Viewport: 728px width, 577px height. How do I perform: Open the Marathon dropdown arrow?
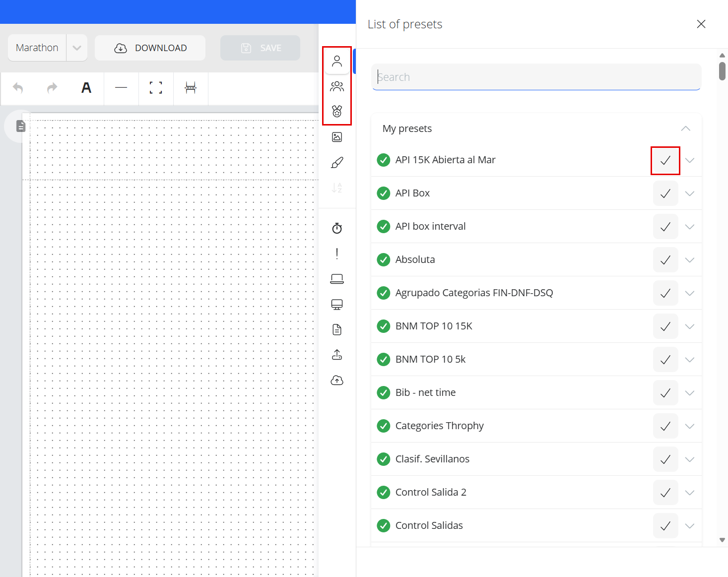tap(77, 48)
